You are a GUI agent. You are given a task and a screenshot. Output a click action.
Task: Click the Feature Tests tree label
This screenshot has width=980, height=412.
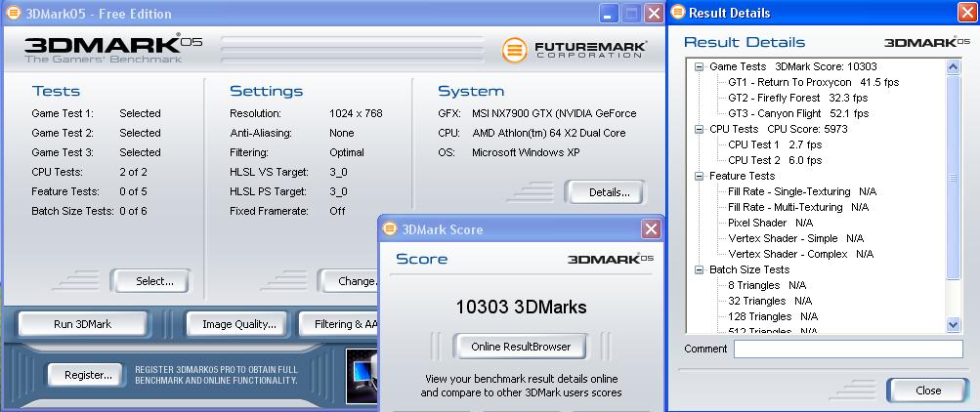pos(742,176)
